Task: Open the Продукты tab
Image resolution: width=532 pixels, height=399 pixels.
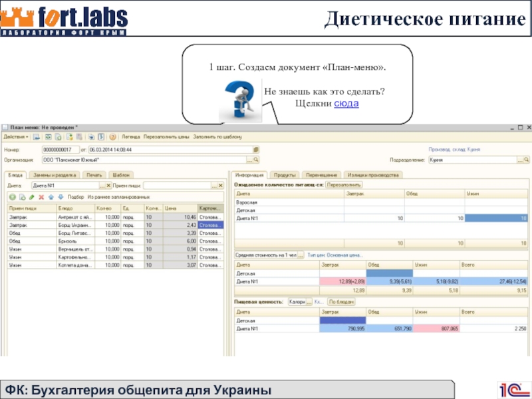Action: tap(285, 175)
